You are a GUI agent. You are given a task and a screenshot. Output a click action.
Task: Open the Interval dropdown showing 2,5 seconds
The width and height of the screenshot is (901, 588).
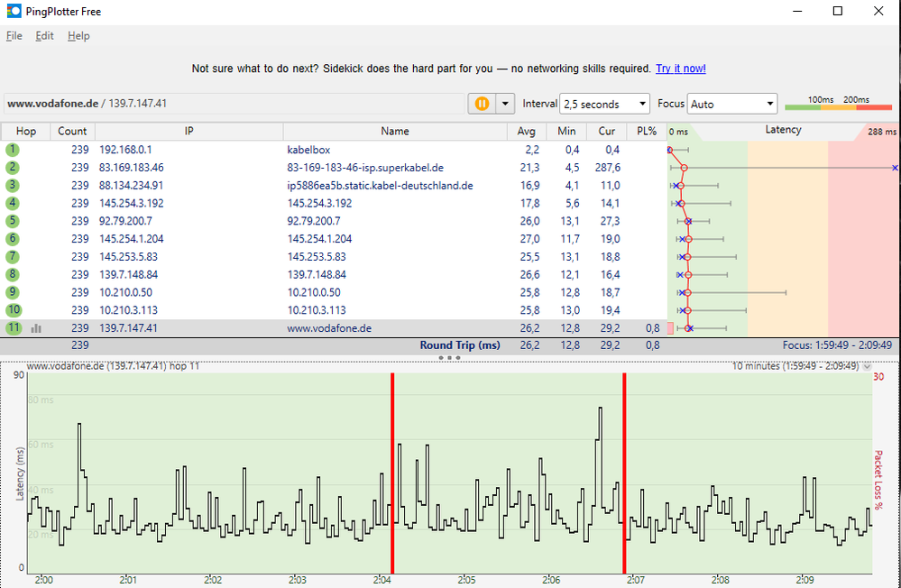click(x=604, y=104)
